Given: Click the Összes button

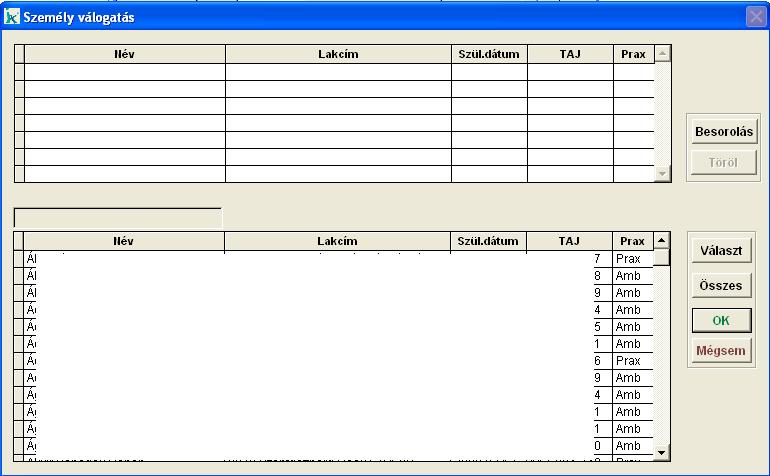Looking at the screenshot, I should pyautogui.click(x=722, y=285).
